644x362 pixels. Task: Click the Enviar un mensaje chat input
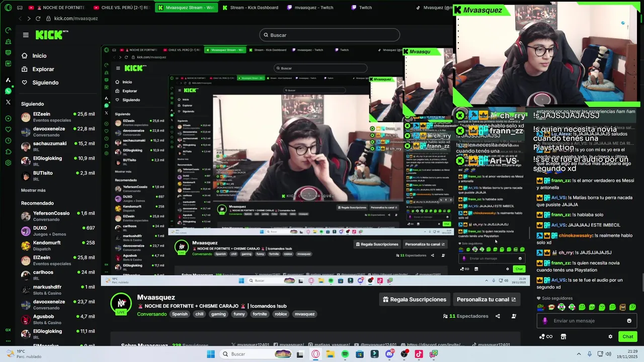(587, 321)
